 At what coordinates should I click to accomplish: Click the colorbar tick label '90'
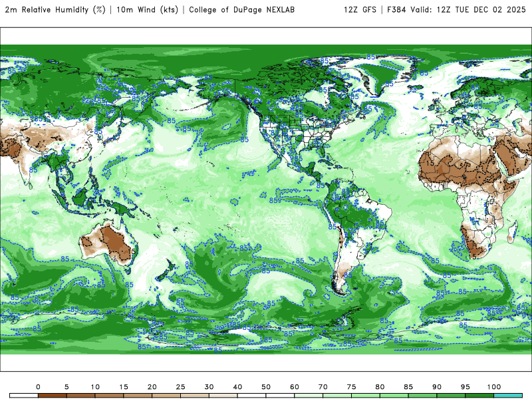[437, 387]
